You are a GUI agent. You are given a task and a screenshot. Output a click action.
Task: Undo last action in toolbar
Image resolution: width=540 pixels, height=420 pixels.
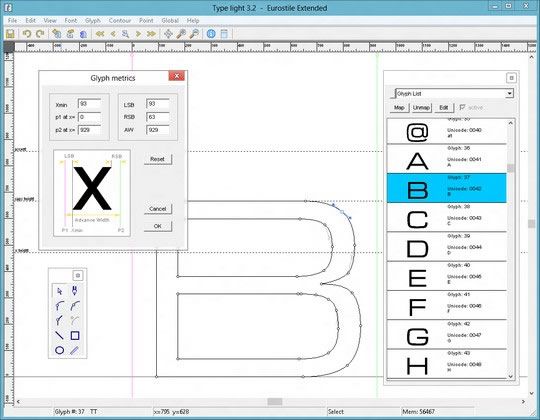click(27, 34)
